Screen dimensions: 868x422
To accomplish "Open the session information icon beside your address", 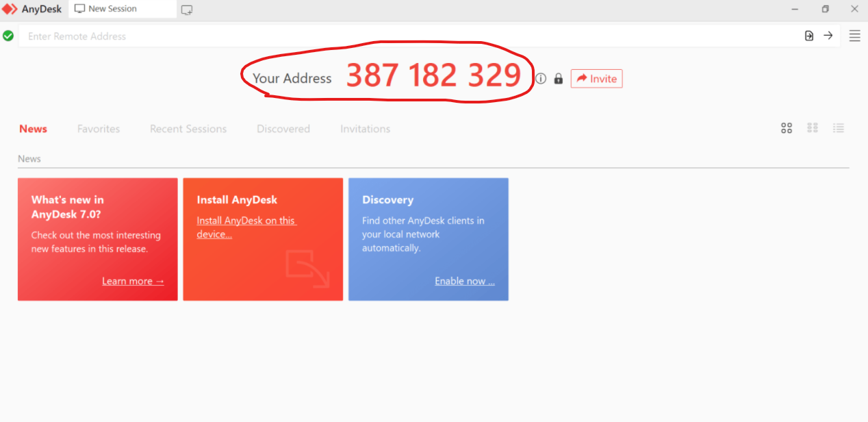I will pos(540,78).
